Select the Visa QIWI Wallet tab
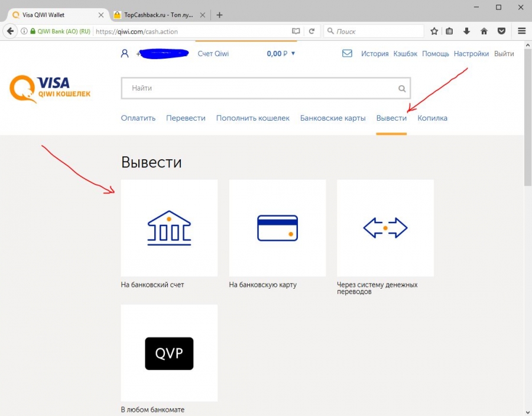 pos(57,15)
